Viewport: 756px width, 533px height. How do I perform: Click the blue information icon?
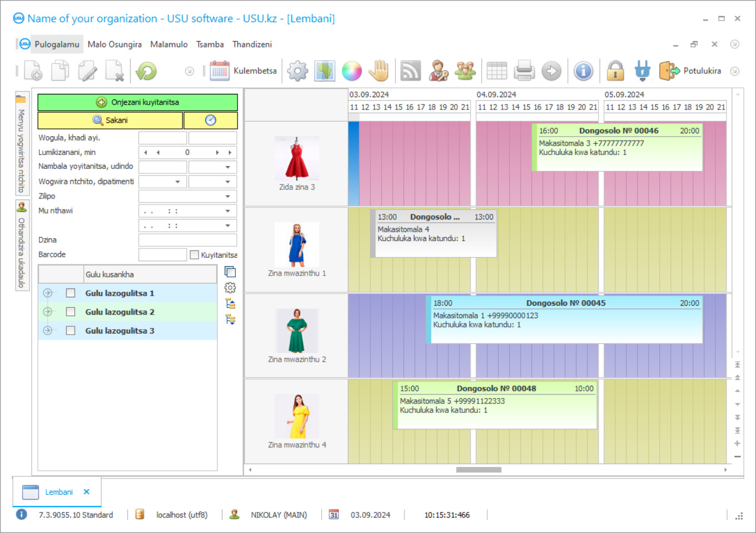[x=583, y=71]
